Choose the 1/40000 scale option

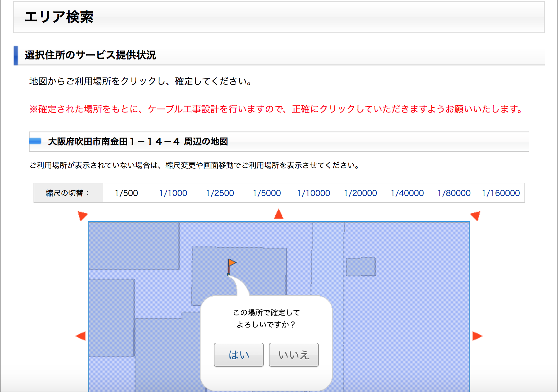click(x=407, y=193)
